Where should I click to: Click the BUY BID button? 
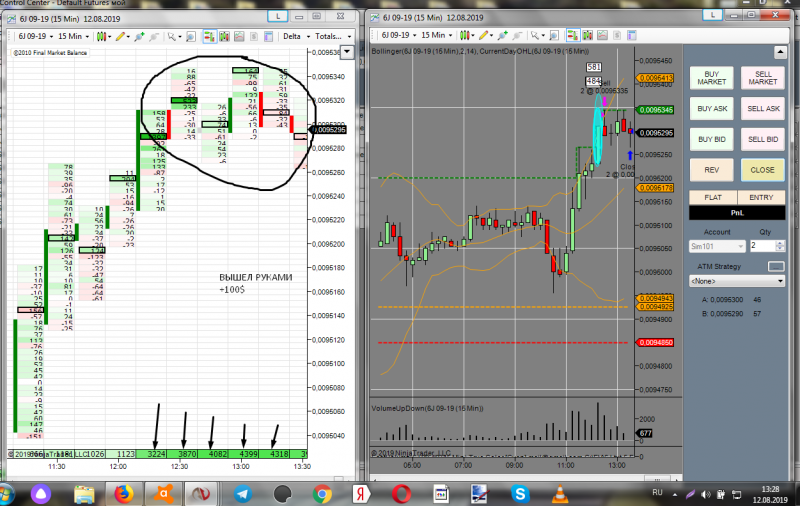712,139
